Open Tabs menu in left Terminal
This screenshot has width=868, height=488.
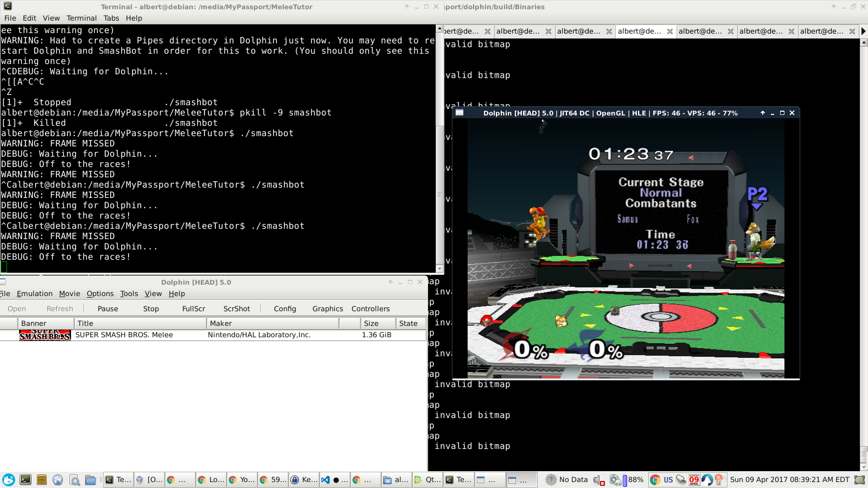point(111,18)
